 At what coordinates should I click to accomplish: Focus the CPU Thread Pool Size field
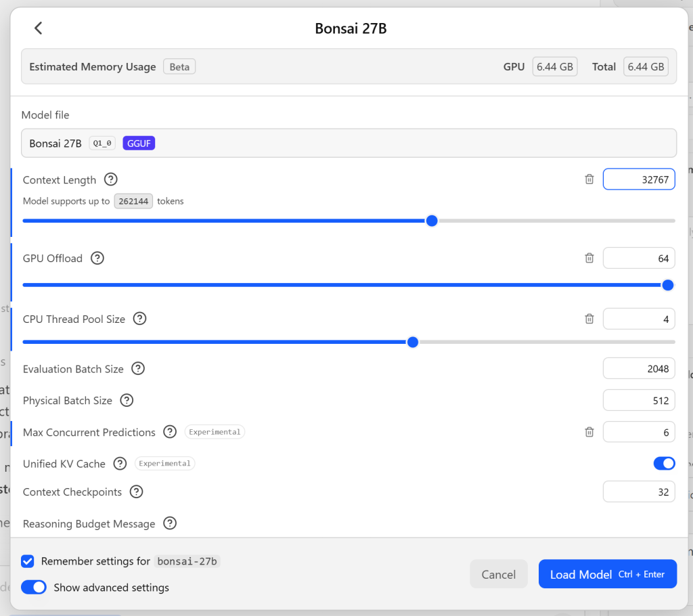click(639, 319)
